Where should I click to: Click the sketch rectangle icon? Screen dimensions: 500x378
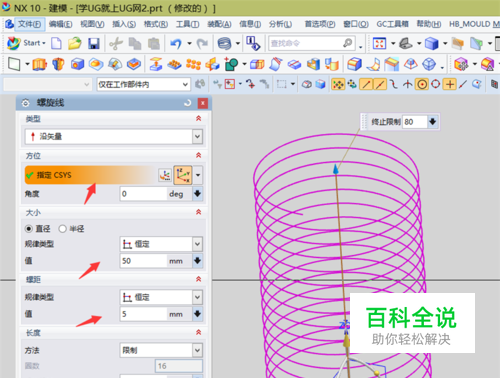[x=14, y=64]
